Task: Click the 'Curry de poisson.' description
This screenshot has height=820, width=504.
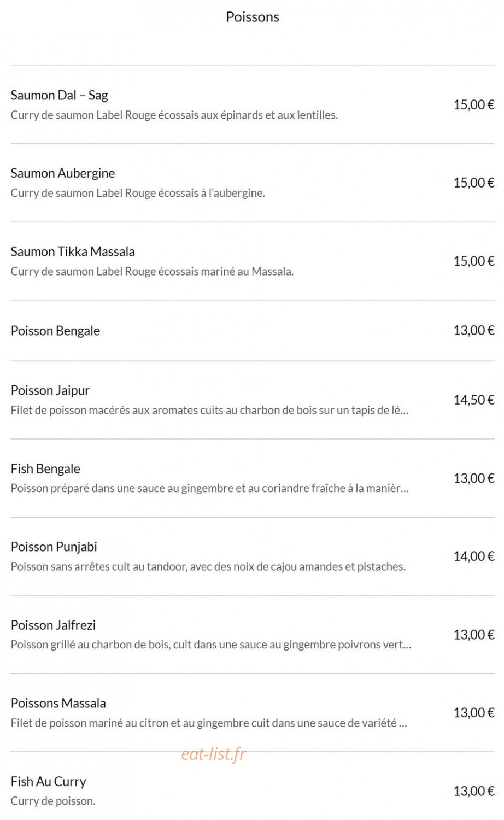Action: (53, 801)
